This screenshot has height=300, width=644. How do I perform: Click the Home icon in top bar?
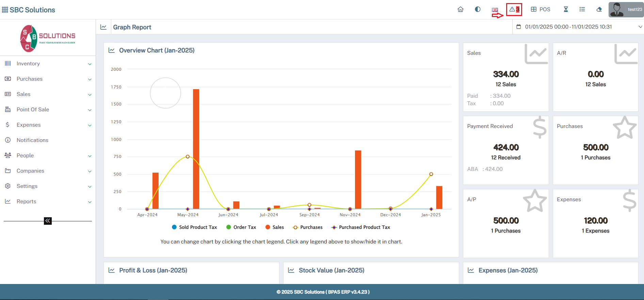pos(460,10)
